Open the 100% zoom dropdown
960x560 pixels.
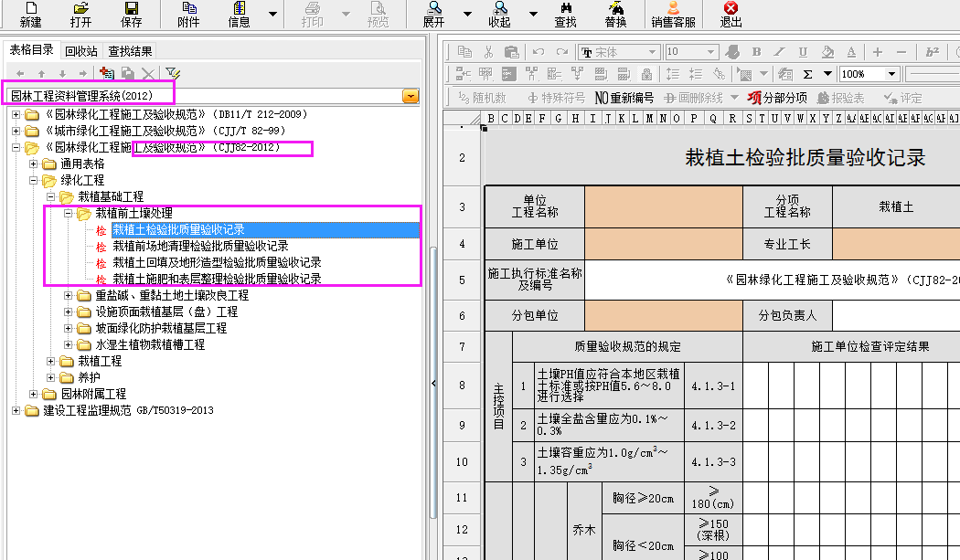892,74
